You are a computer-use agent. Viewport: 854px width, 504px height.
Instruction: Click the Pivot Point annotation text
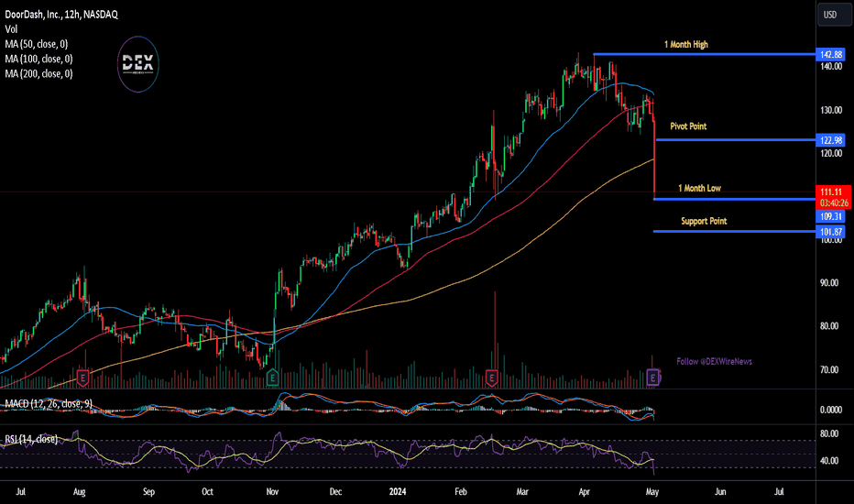688,126
